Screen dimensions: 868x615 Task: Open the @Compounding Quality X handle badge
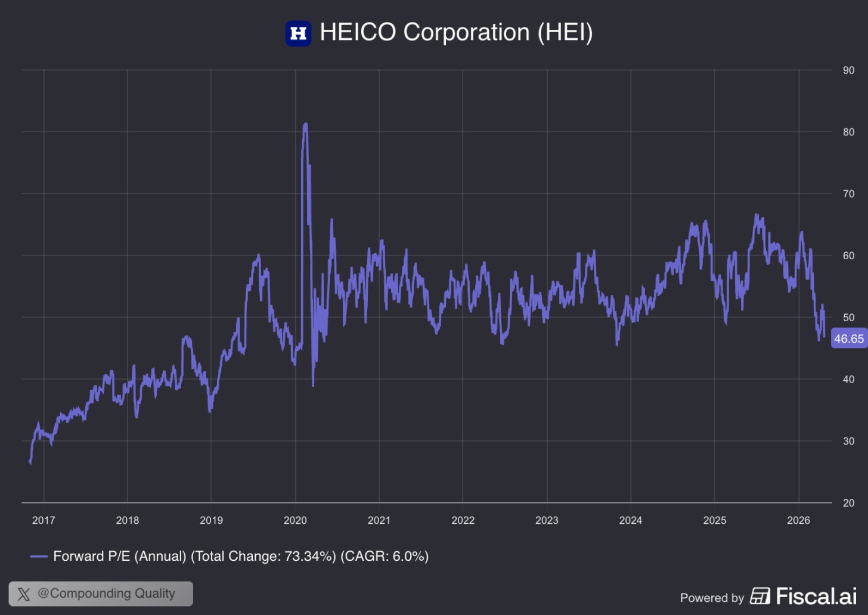pos(101,594)
